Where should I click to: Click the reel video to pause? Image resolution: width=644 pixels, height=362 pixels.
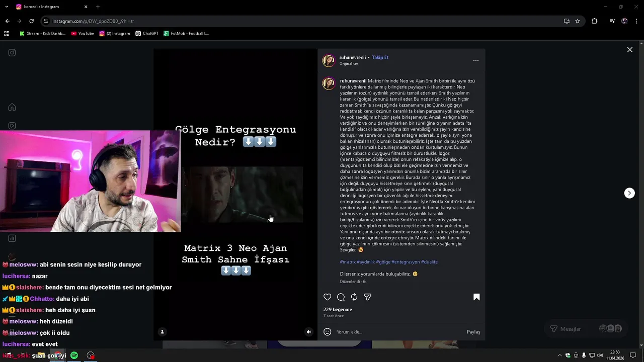click(235, 195)
